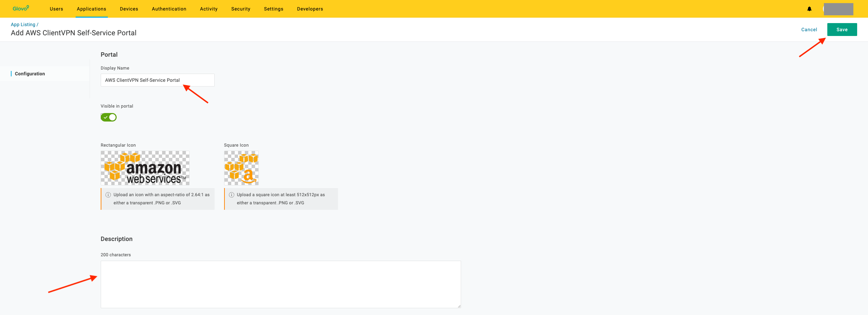Click the 'Description' section heading
Screen dimensions: 868x315
click(x=117, y=239)
